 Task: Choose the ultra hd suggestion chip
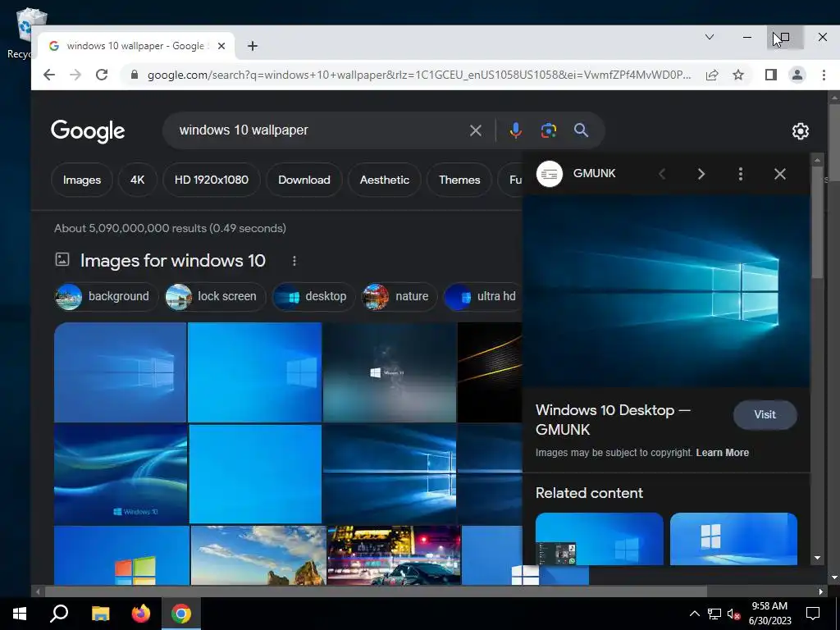[x=483, y=296]
